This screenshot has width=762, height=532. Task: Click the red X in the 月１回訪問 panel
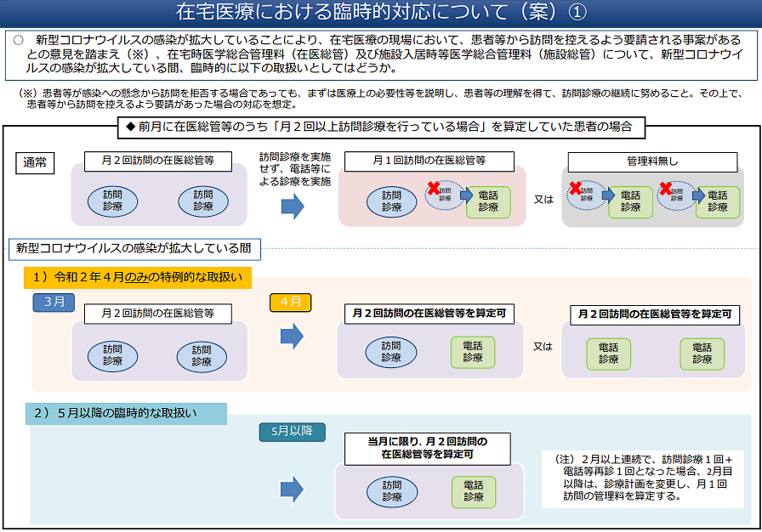(434, 188)
